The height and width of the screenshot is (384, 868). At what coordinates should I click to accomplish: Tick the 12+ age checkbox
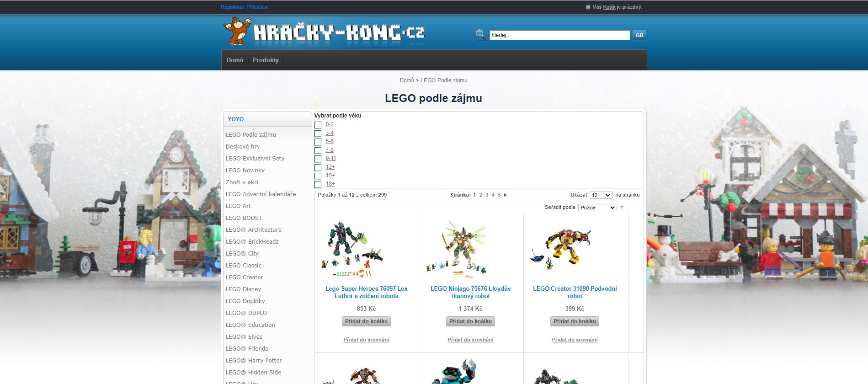[318, 167]
